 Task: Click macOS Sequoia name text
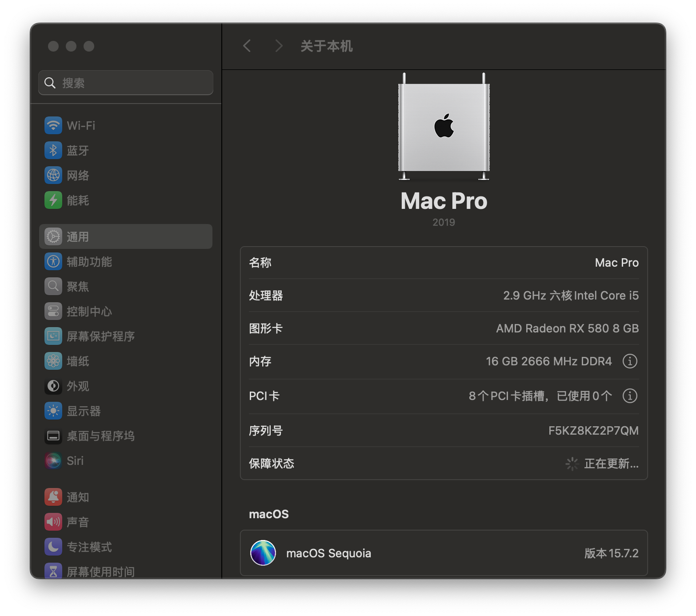(328, 553)
